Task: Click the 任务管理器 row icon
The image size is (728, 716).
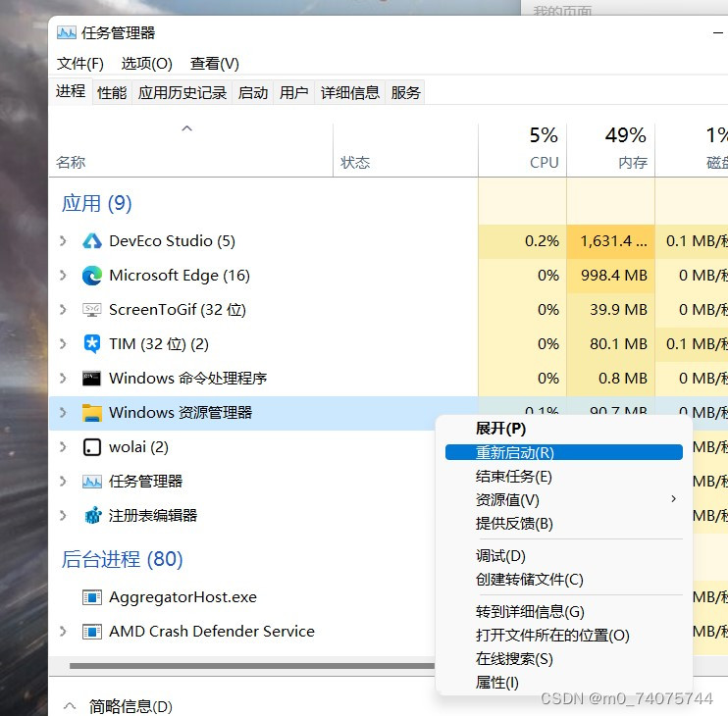Action: [x=92, y=482]
